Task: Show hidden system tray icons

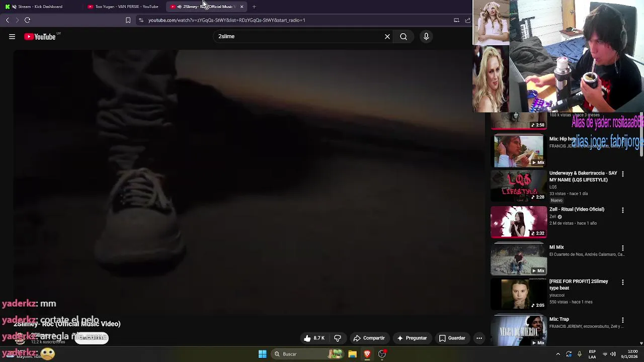Action: [557, 354]
